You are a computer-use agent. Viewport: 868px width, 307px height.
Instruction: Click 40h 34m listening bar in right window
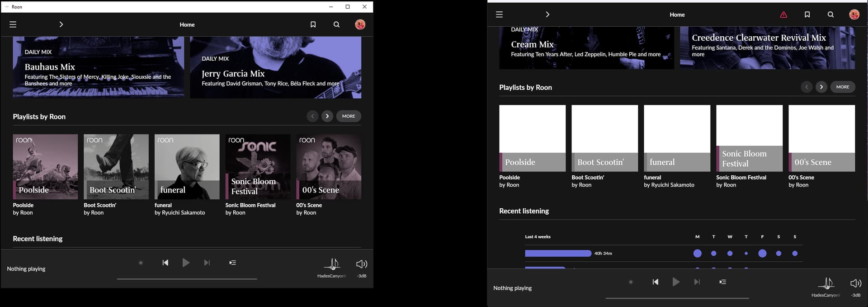coord(558,254)
